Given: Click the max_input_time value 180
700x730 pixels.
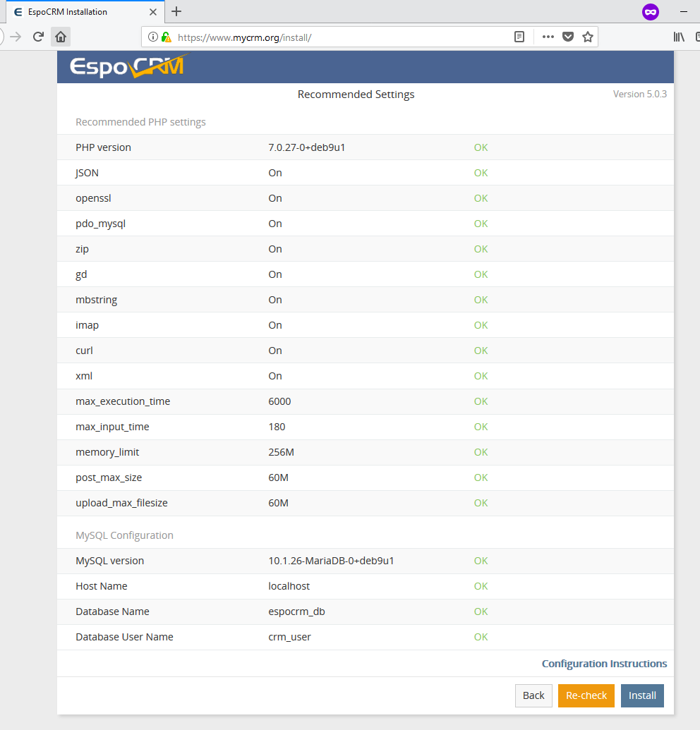Looking at the screenshot, I should pos(277,427).
